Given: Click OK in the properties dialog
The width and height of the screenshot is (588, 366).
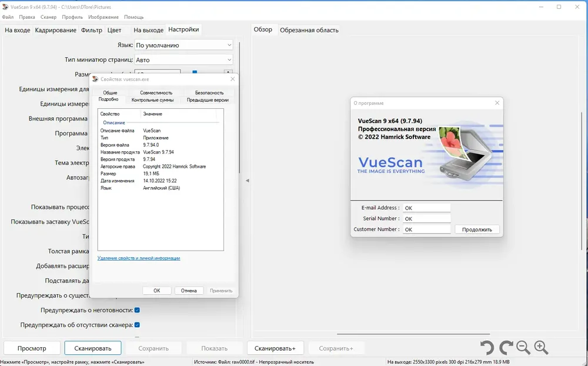Looking at the screenshot, I should (x=157, y=291).
